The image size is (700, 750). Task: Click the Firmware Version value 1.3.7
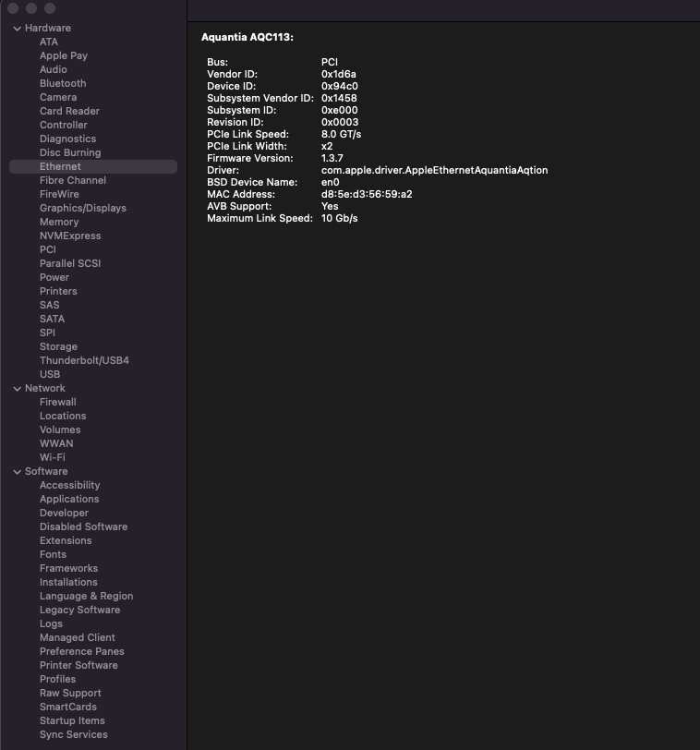click(x=332, y=159)
